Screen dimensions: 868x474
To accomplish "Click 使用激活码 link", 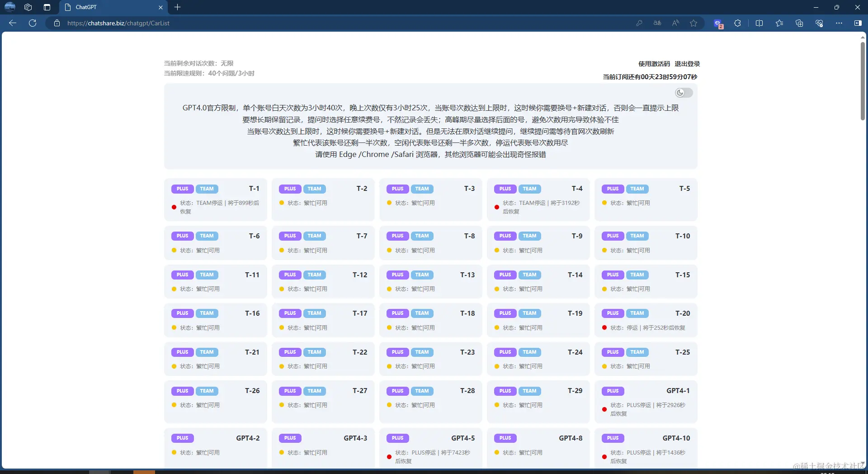I will pos(654,64).
